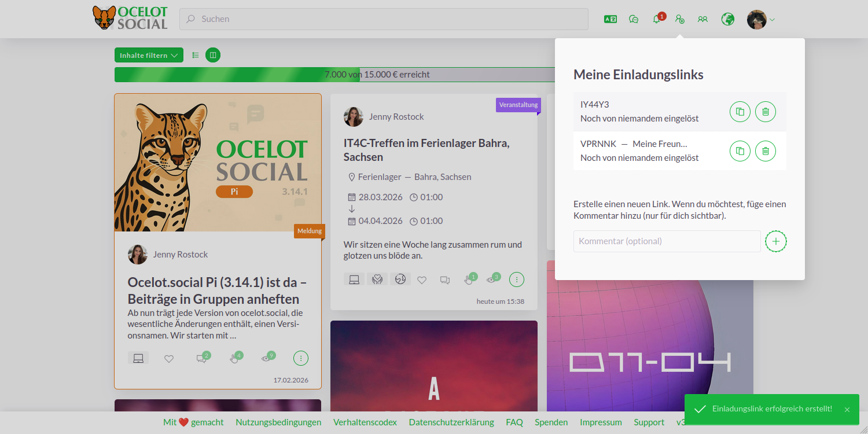Click the invite user icon in header
Viewport: 868px width, 434px height.
point(679,19)
